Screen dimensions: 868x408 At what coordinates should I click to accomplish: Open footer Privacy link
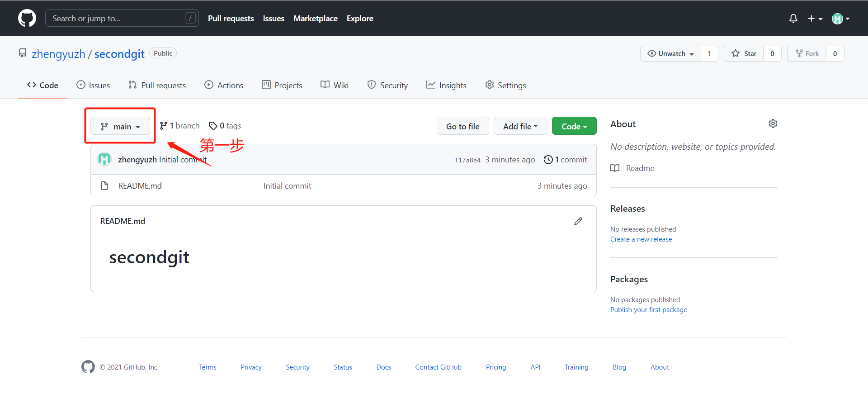coord(251,367)
